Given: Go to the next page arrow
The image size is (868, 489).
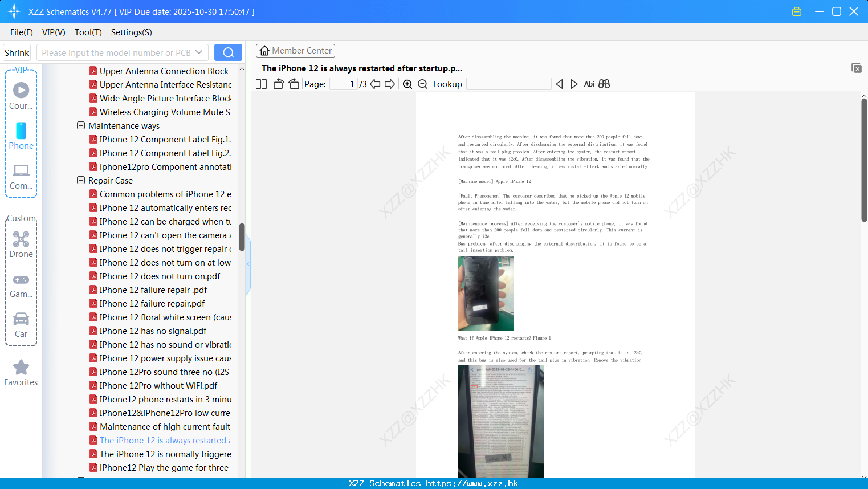Looking at the screenshot, I should pos(390,84).
